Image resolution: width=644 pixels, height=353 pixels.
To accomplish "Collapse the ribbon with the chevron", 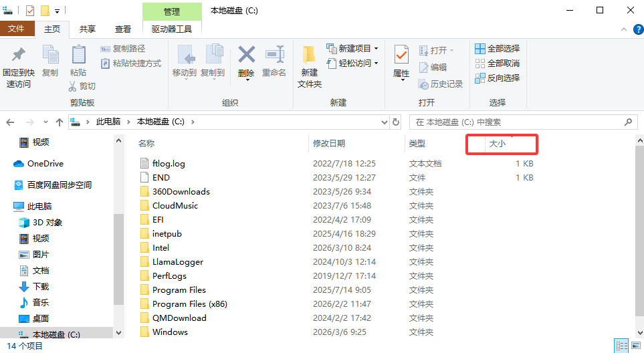I will pyautogui.click(x=624, y=29).
